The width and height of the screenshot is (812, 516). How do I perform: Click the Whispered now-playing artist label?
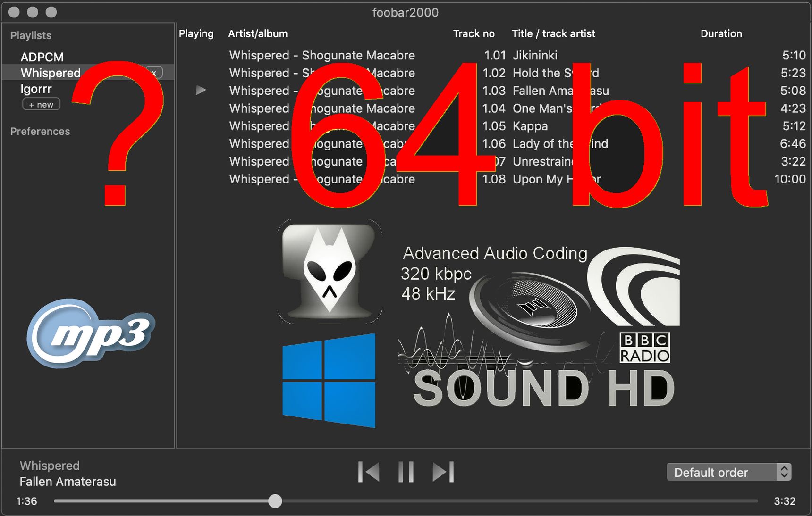(50, 466)
